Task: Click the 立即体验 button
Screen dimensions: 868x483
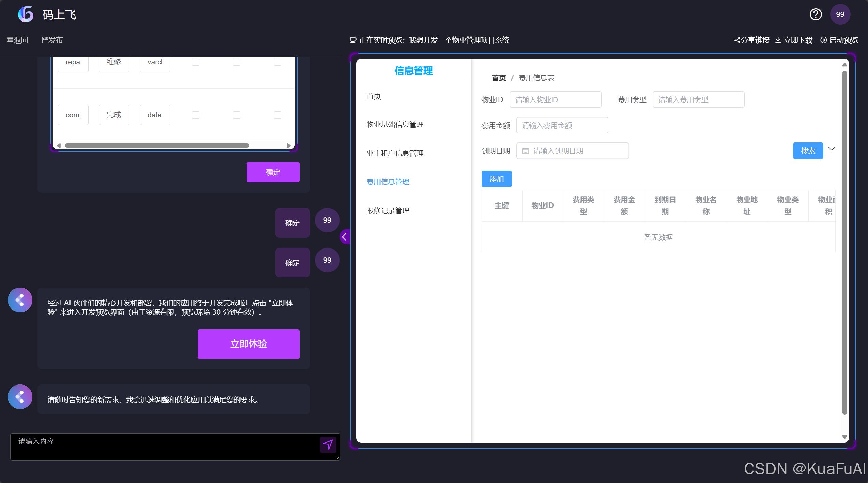Action: pyautogui.click(x=248, y=344)
